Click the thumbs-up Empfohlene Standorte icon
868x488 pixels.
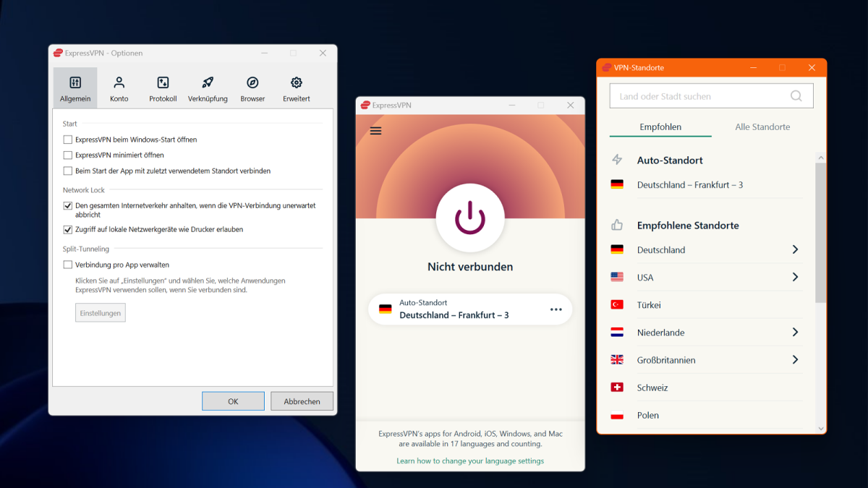617,225
